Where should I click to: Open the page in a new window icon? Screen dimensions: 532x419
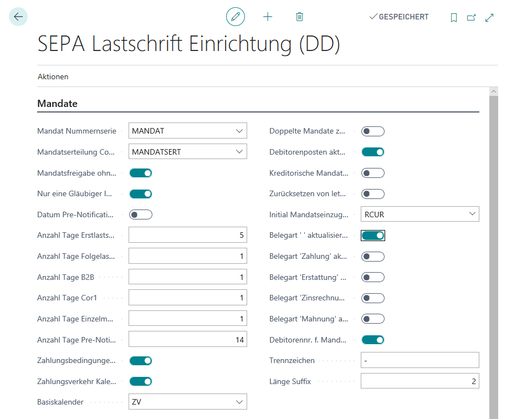[471, 17]
